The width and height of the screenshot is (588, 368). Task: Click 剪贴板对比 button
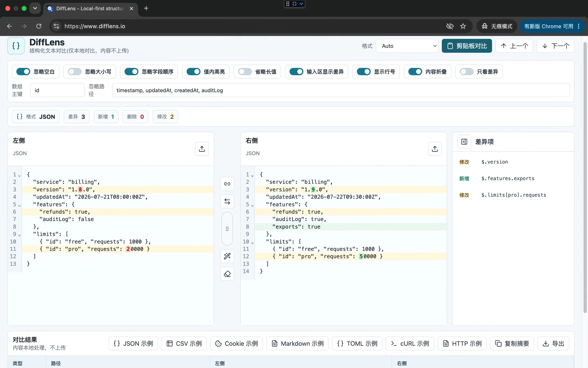tap(467, 46)
